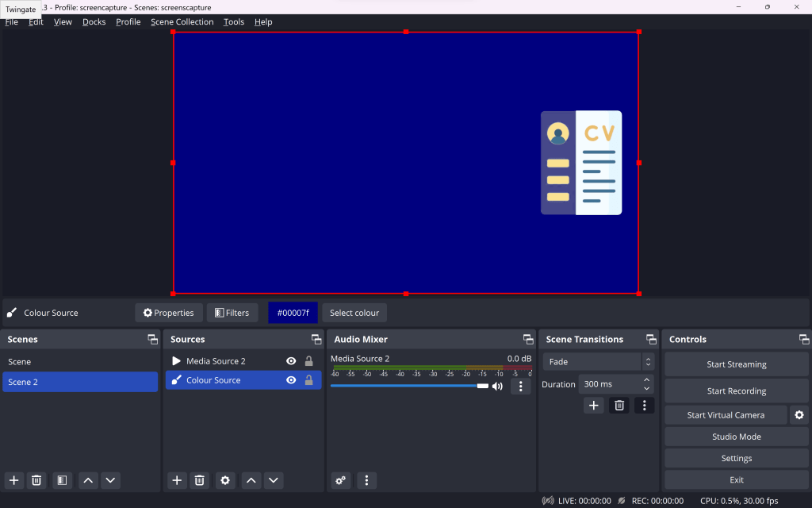Add a new source with plus icon
This screenshot has width=812, height=508.
point(177,480)
